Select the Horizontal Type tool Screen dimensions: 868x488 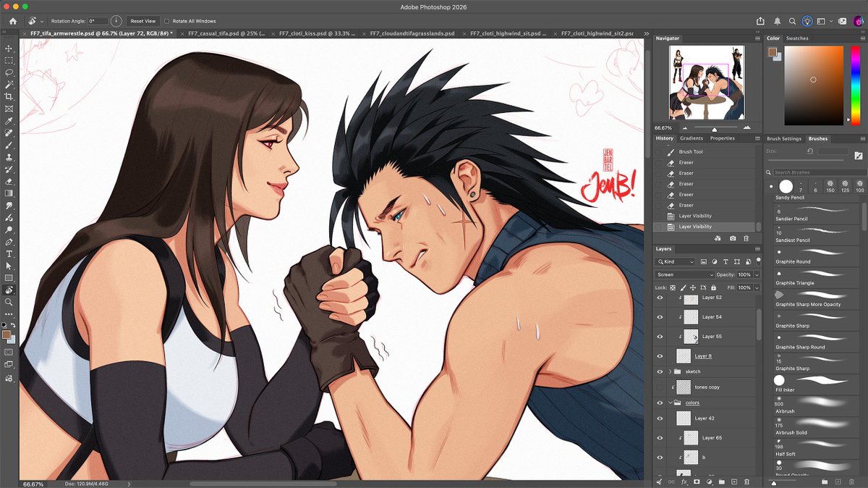click(9, 254)
